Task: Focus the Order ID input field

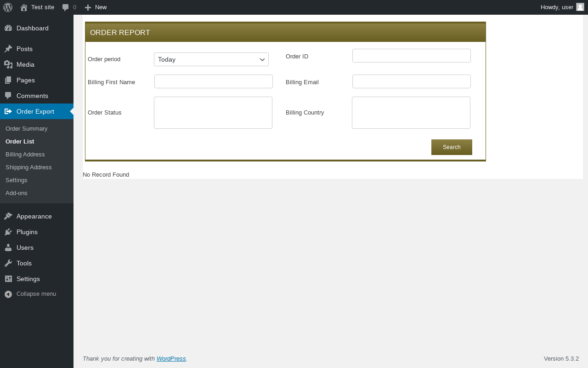Action: (412, 56)
